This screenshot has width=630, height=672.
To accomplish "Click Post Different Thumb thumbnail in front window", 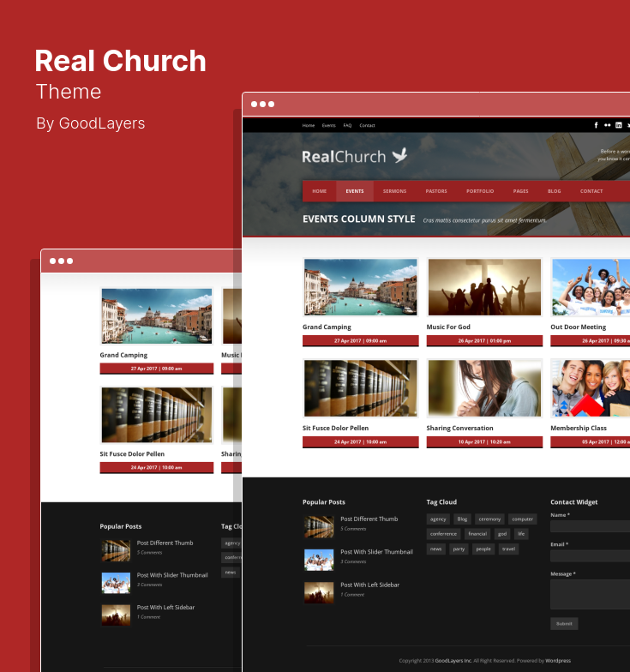I will [319, 526].
